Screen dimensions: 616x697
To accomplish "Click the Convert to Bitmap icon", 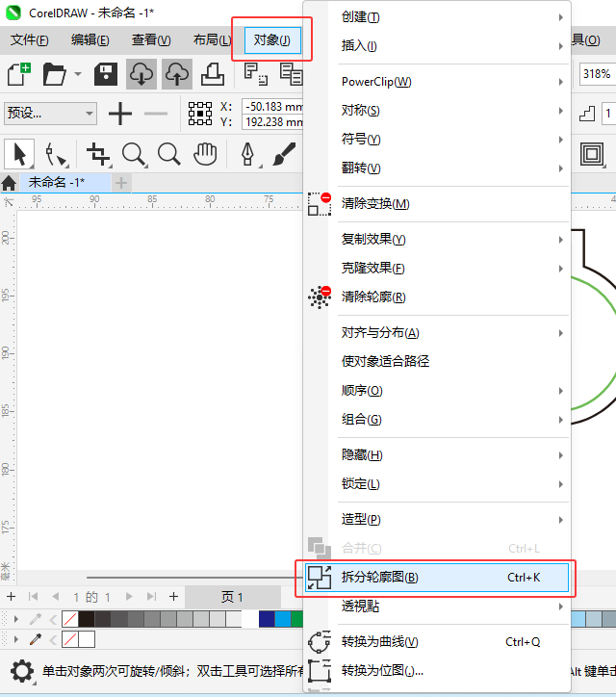I will (320, 671).
